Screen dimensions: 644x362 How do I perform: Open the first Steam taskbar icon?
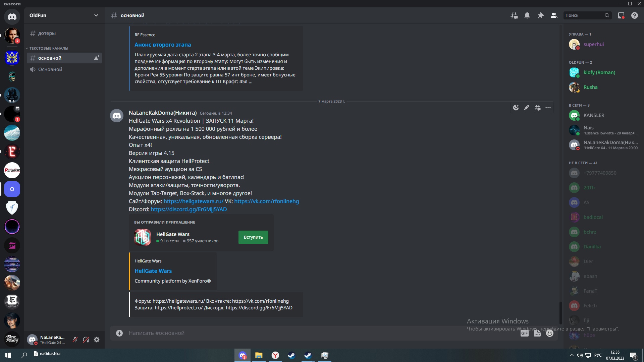tap(291, 355)
